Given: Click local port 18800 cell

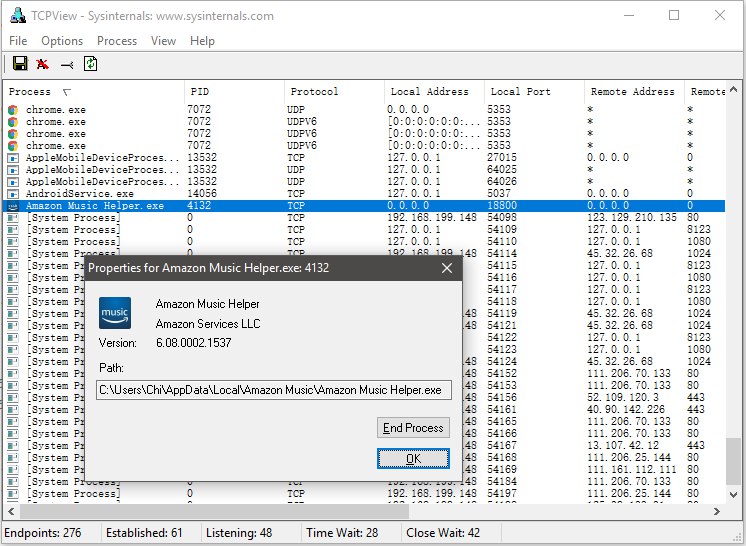Looking at the screenshot, I should coord(502,206).
